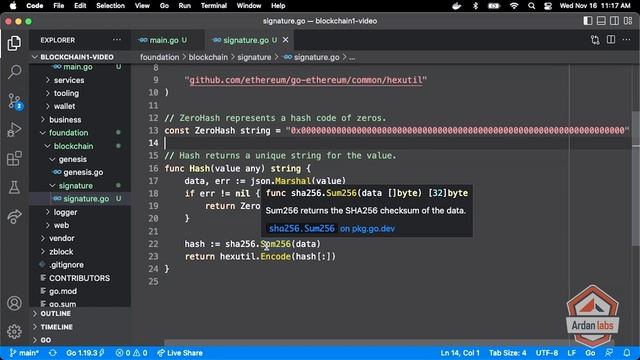The image size is (640, 360).
Task: Click Live Share status bar button
Action: (180, 353)
